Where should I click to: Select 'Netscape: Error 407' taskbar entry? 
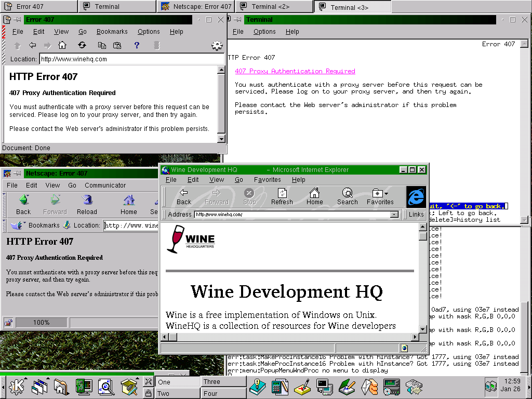[x=196, y=6]
